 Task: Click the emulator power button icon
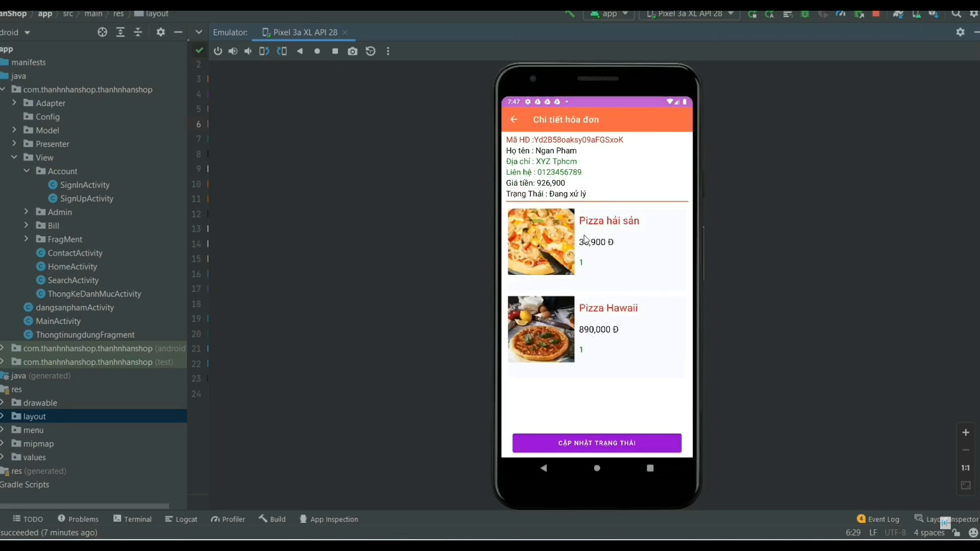[x=218, y=51]
